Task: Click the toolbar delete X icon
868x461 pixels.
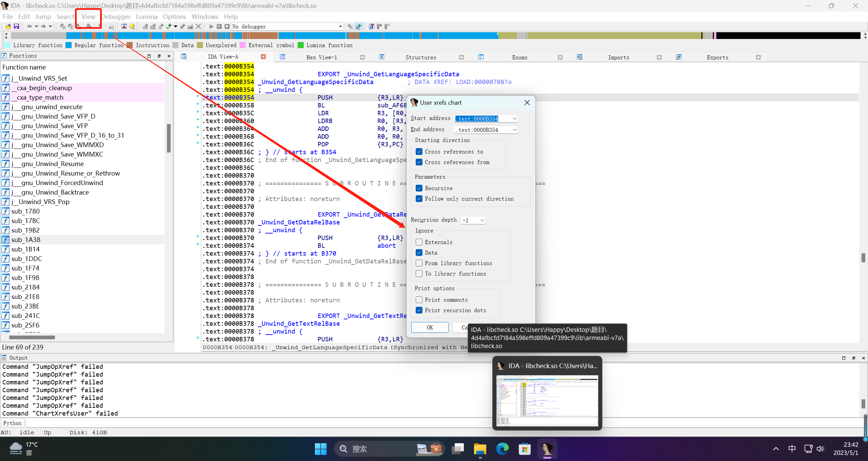Action: (199, 26)
